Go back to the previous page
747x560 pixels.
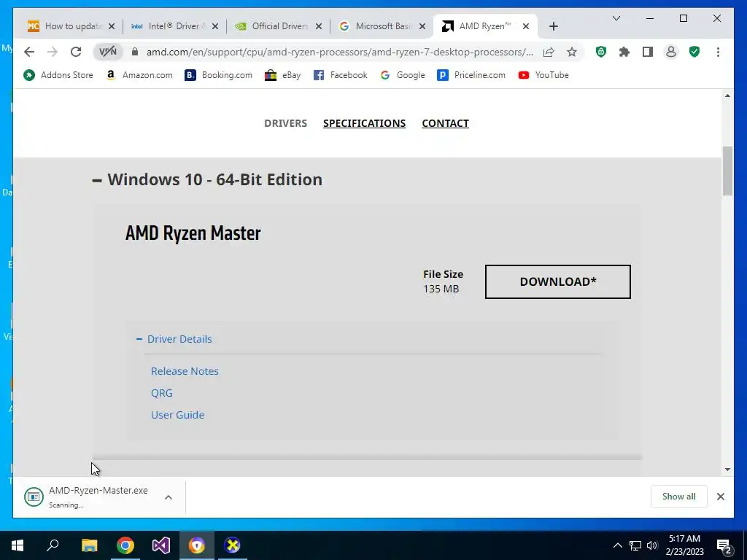point(29,52)
